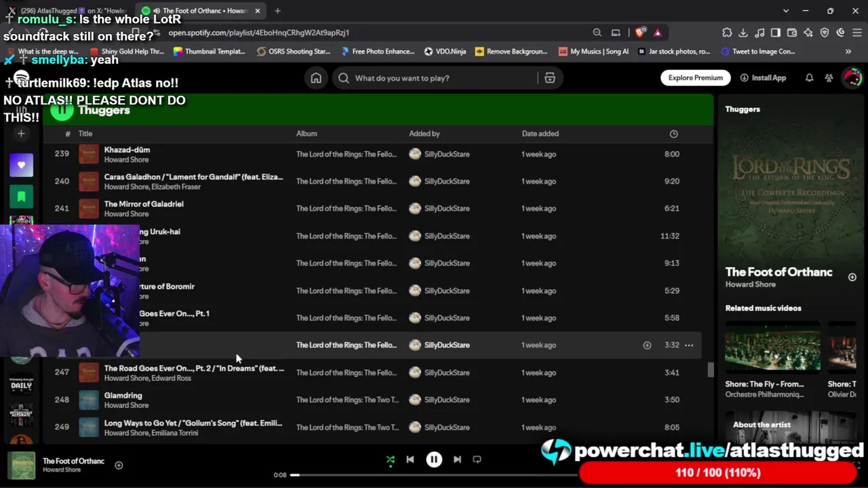This screenshot has height=488, width=868.
Task: Select the Long Ways to Go Yet track
Action: 193,423
